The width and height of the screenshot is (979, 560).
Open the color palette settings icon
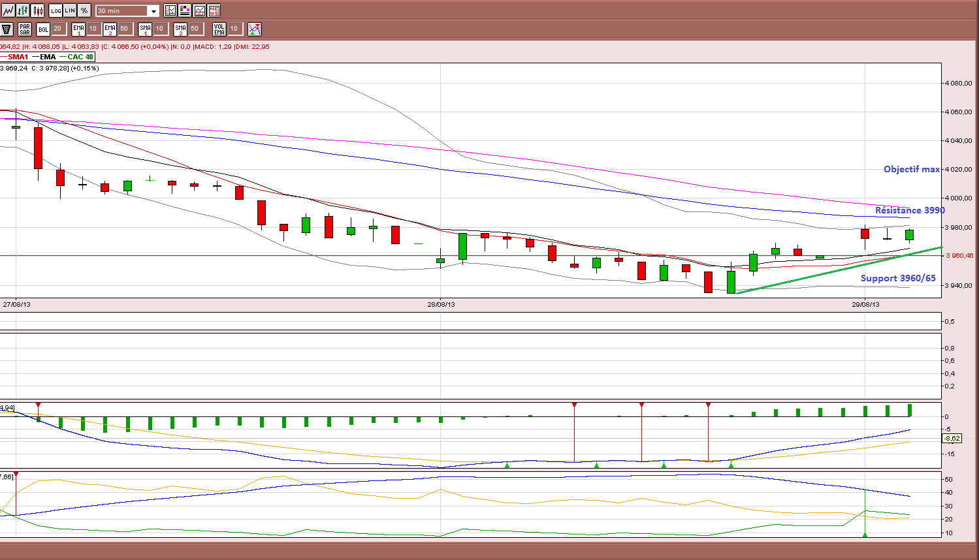185,10
